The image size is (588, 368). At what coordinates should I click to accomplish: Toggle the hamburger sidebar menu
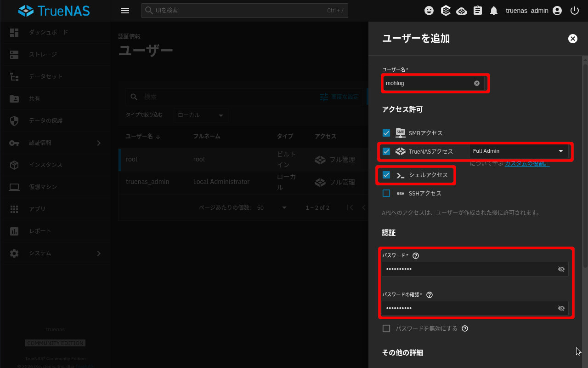[x=125, y=11]
